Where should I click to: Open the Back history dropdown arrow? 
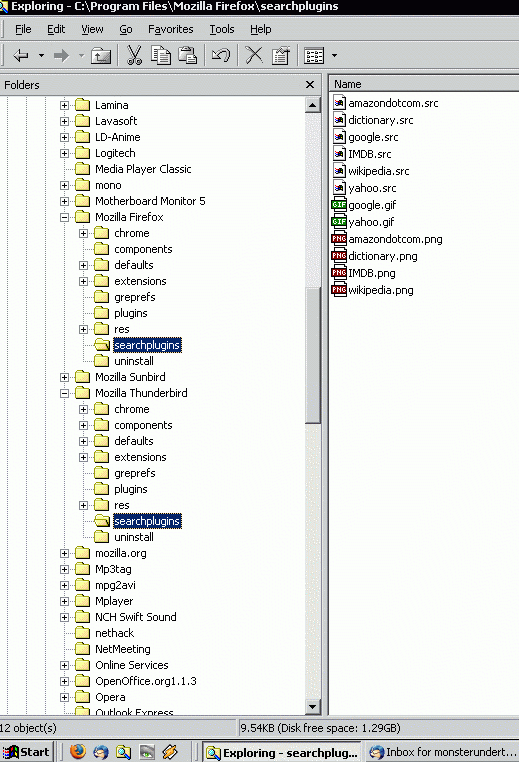(x=41, y=55)
